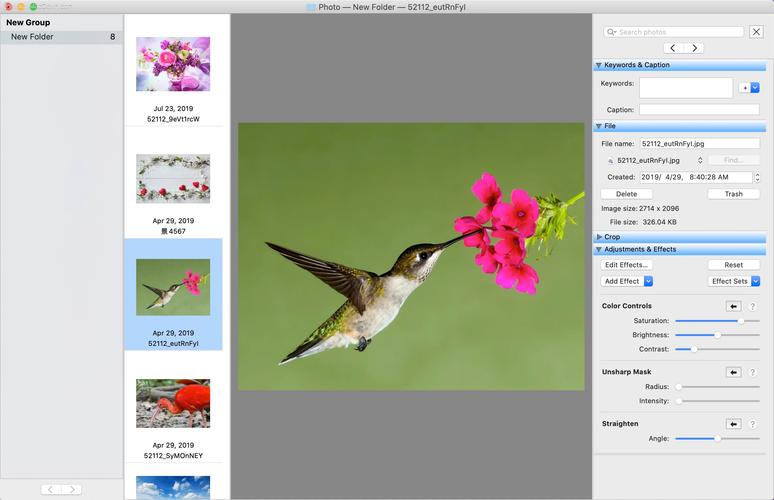
Task: Click the Contrast slider
Action: pyautogui.click(x=717, y=349)
